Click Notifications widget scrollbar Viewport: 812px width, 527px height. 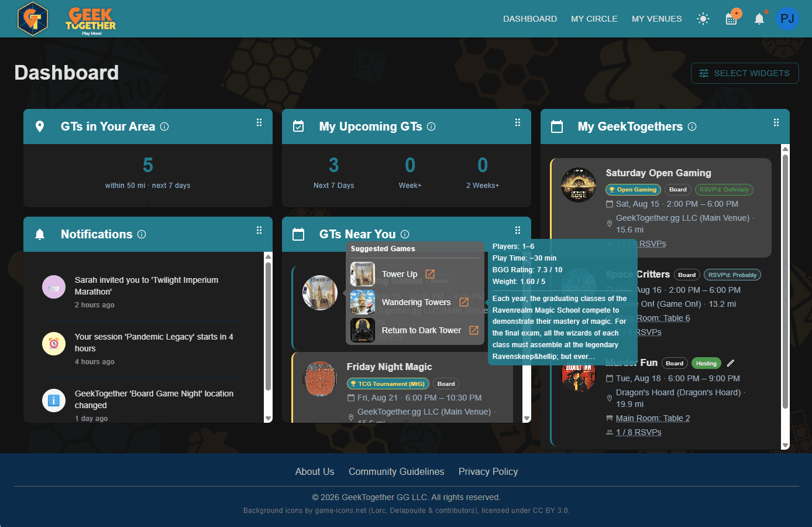(x=269, y=325)
